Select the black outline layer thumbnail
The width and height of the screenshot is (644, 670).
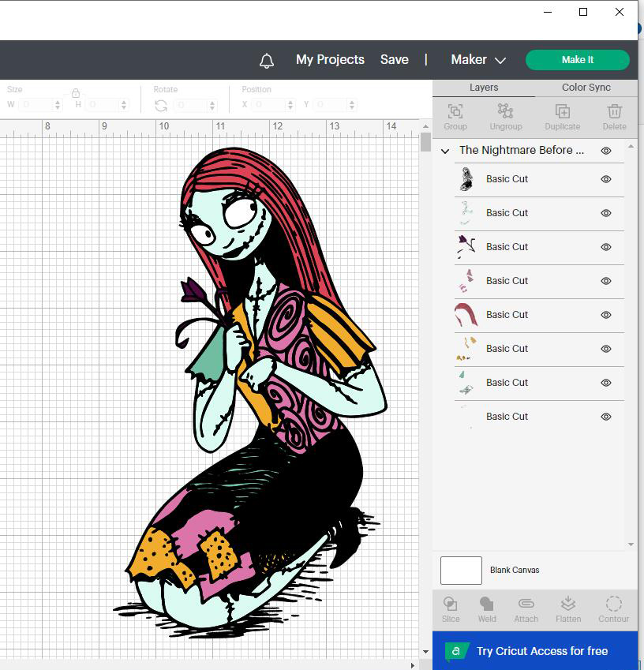[466, 179]
